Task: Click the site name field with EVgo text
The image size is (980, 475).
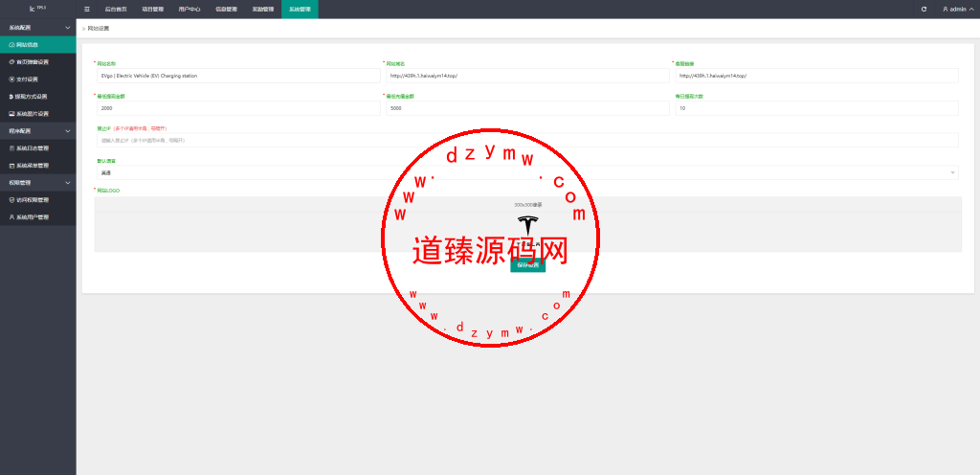Action: pos(238,76)
